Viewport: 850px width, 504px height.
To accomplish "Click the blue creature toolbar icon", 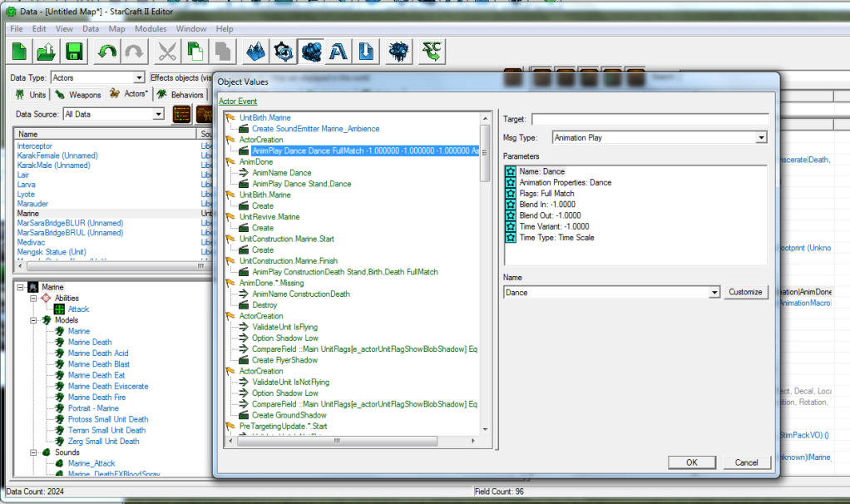I will click(399, 52).
